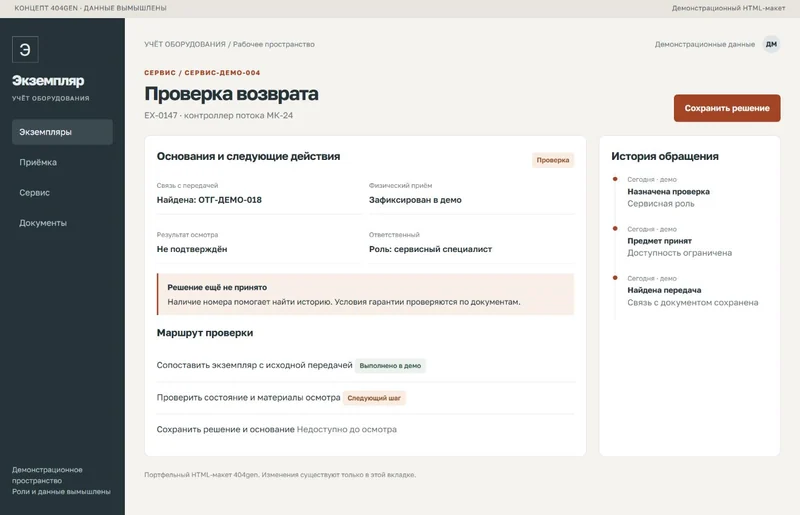Click label Связь с передачей

point(187,186)
